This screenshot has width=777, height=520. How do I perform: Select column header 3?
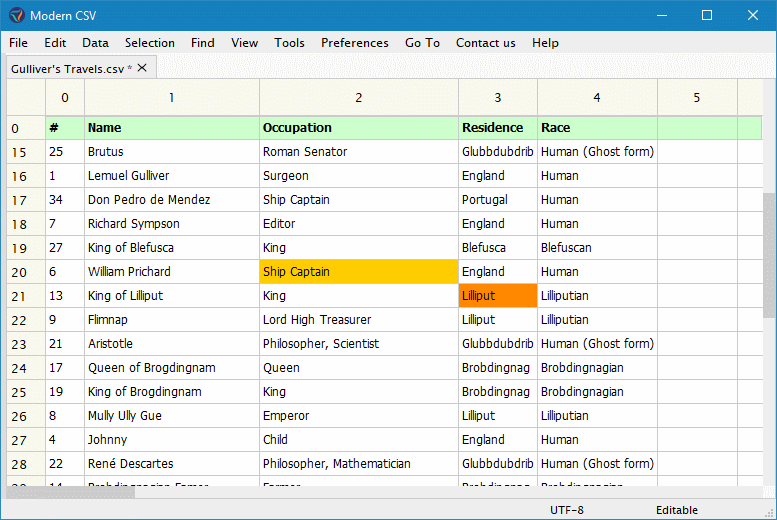[498, 98]
